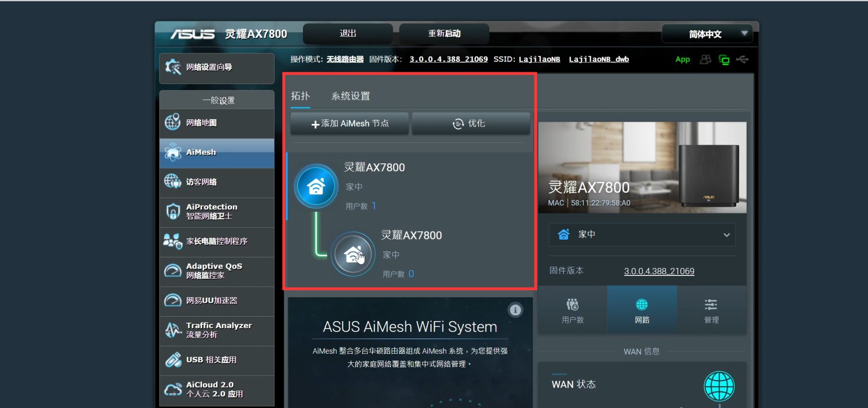Click the green network clients status icon
Screen dimensions: 868x408
[724, 60]
